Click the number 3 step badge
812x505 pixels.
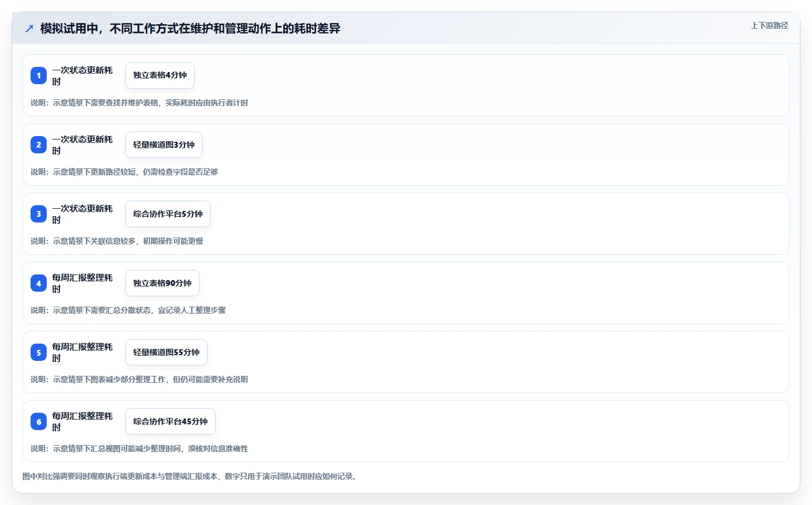pyautogui.click(x=39, y=214)
